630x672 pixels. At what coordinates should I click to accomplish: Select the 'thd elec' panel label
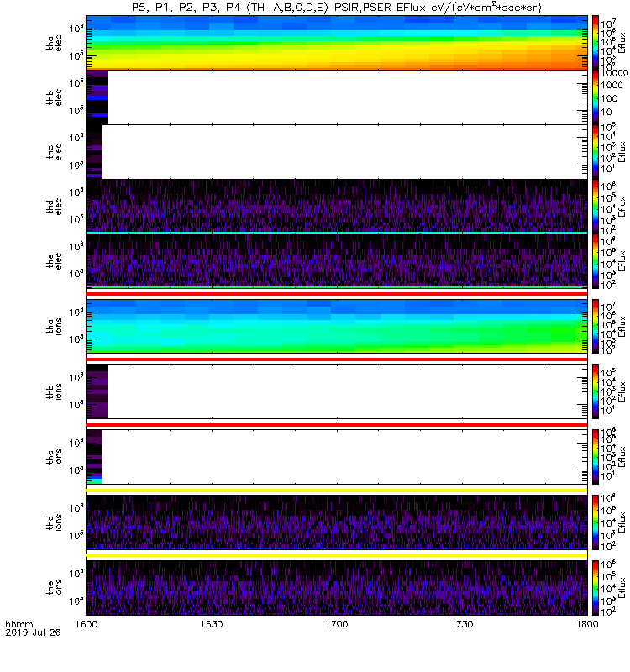coord(54,206)
